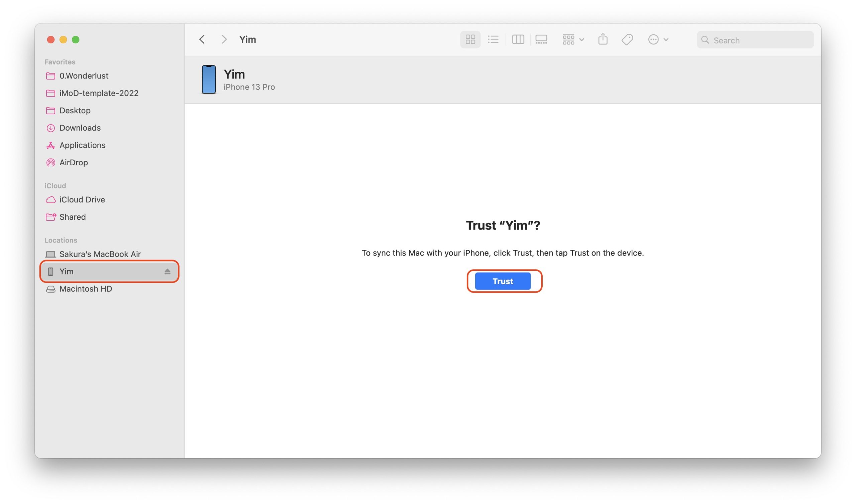Switch to icon grid view
This screenshot has height=504, width=856.
pos(470,39)
